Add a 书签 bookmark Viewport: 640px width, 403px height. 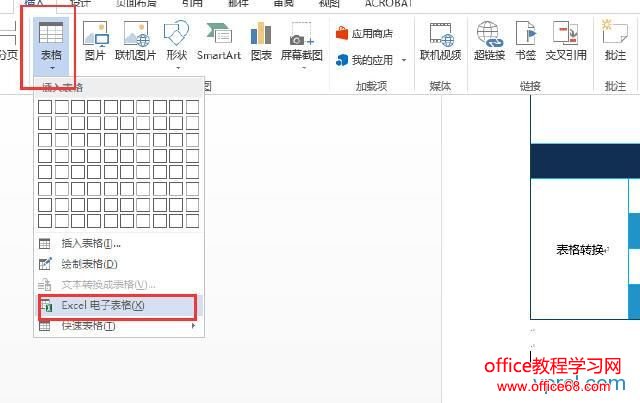point(526,41)
